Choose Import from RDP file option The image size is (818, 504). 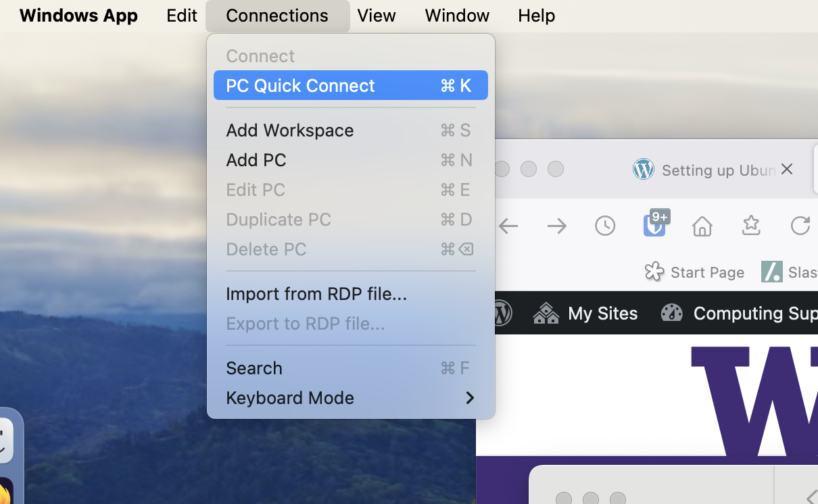[x=350, y=294]
